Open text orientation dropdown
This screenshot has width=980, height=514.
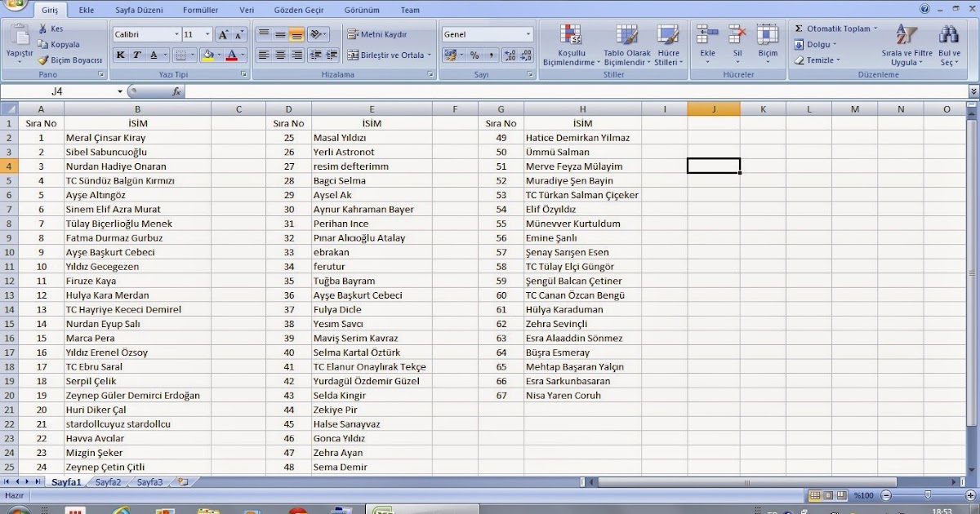(319, 34)
